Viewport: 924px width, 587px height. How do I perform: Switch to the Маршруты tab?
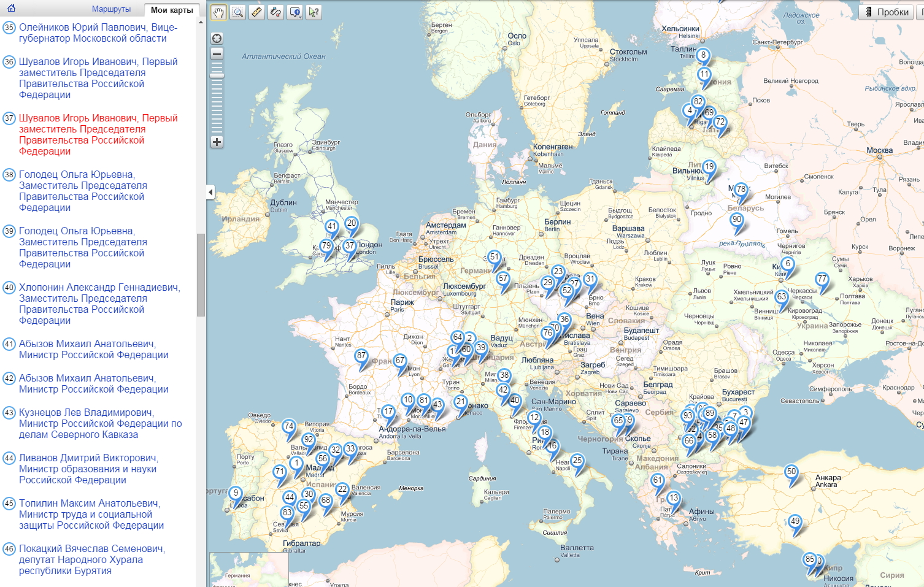(x=111, y=9)
